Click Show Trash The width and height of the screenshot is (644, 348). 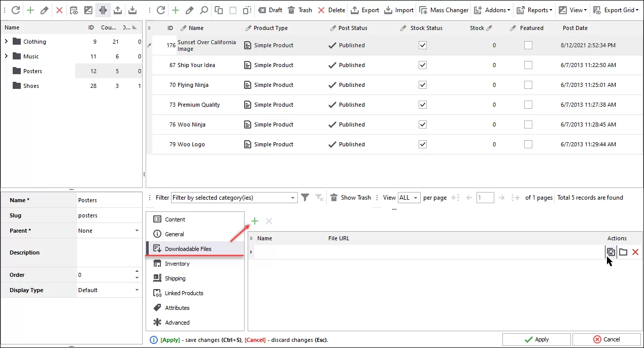click(350, 197)
